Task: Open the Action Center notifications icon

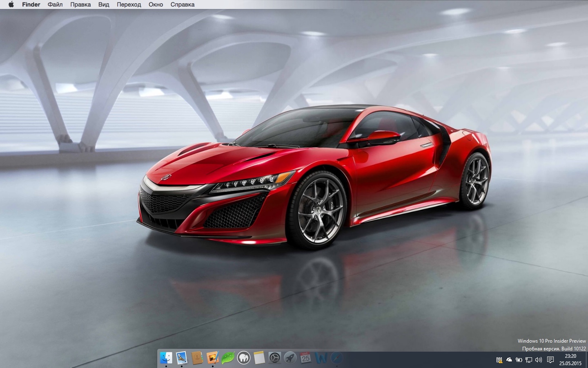Action: [550, 360]
